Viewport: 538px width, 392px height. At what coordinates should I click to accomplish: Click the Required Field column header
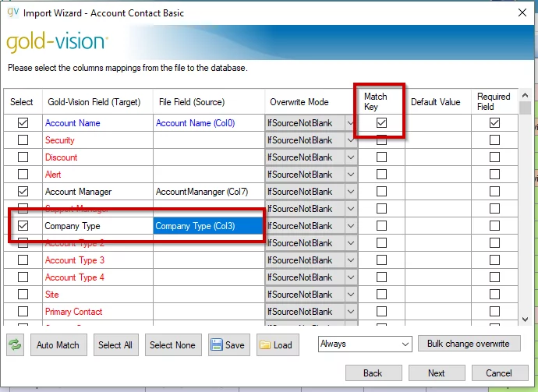click(494, 101)
